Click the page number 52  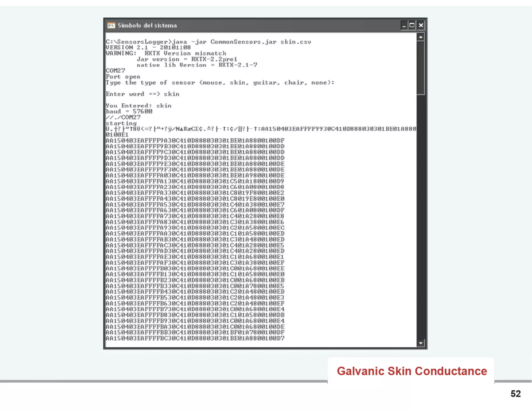pos(516,394)
